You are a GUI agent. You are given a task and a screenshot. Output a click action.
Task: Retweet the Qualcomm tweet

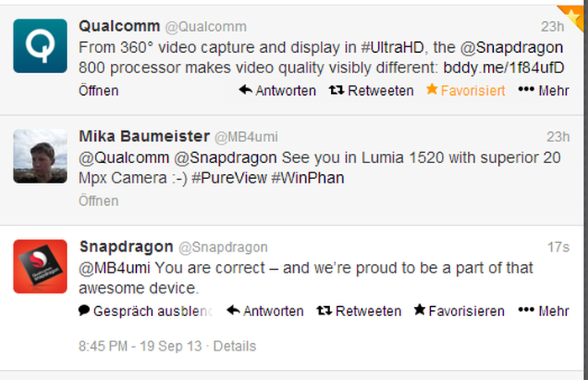tap(370, 90)
